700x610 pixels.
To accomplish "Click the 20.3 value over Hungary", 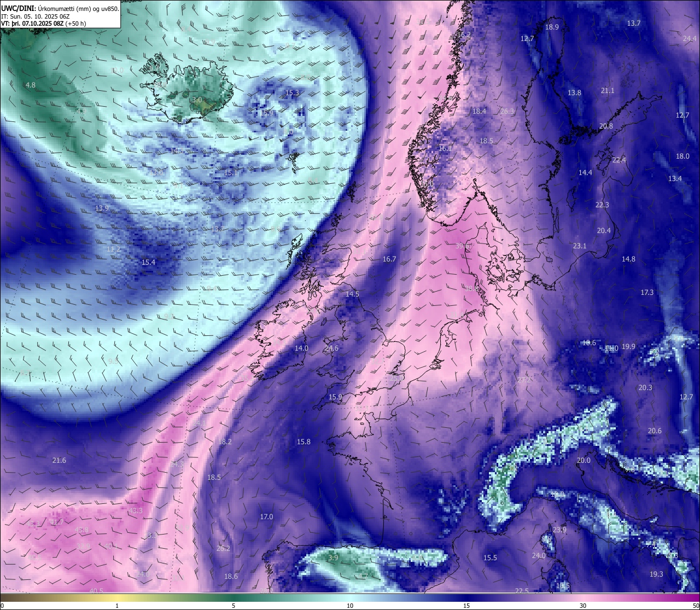I will click(x=645, y=388).
